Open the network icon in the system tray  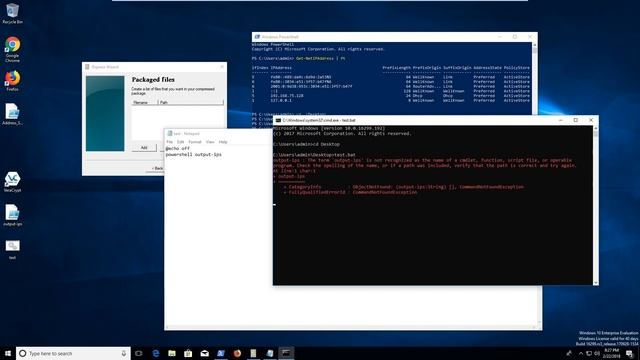[589, 353]
